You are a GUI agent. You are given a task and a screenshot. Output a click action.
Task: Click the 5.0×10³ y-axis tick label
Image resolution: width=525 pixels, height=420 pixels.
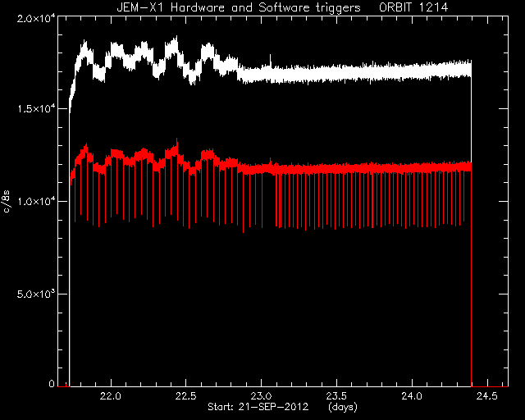pyautogui.click(x=36, y=294)
